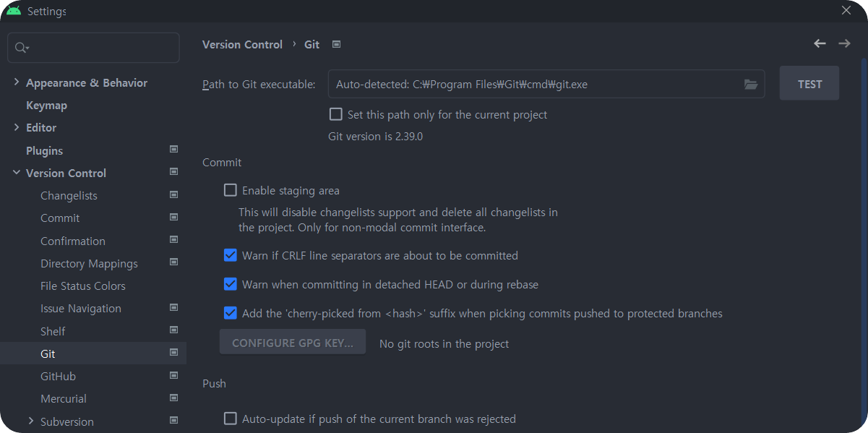Uncheck Warn if CRLF line separators option
This screenshot has height=433, width=868.
(231, 255)
